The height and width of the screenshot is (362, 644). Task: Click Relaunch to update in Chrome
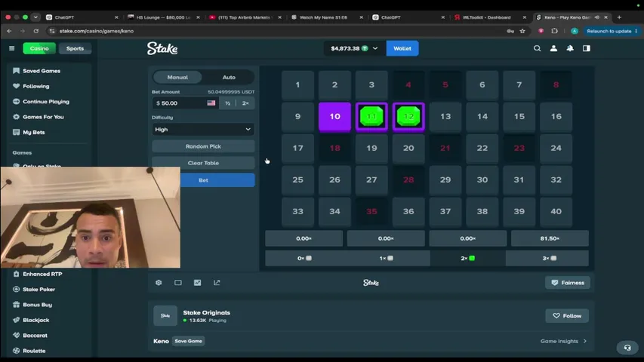(612, 31)
